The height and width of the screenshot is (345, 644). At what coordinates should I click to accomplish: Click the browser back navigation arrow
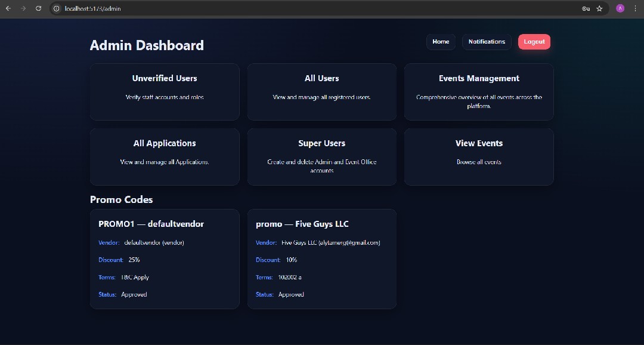tap(8, 8)
